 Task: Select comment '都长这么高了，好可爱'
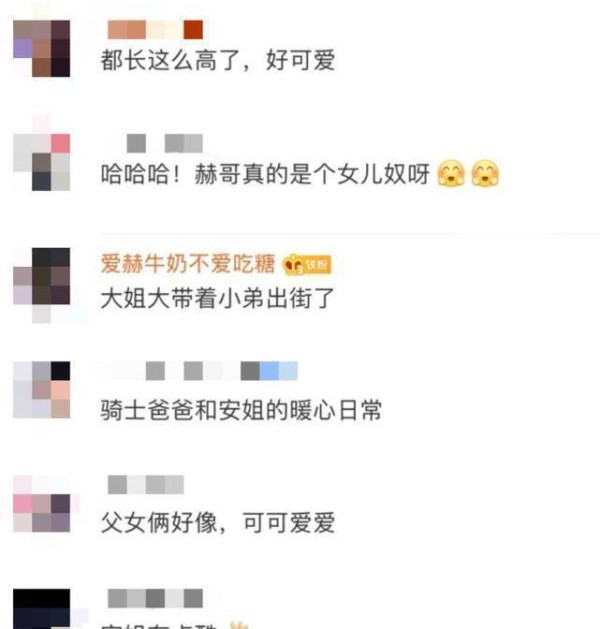pos(218,61)
